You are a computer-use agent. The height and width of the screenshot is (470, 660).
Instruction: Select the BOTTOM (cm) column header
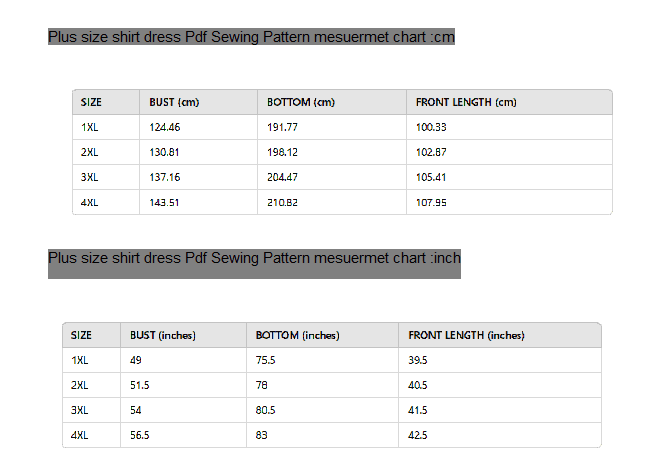[x=301, y=102]
